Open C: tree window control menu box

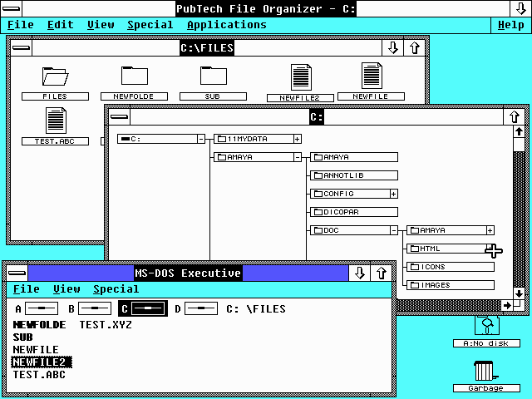[120, 117]
